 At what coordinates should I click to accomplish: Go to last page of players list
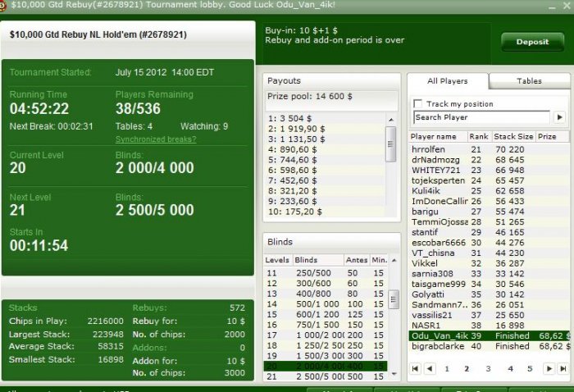(x=563, y=368)
